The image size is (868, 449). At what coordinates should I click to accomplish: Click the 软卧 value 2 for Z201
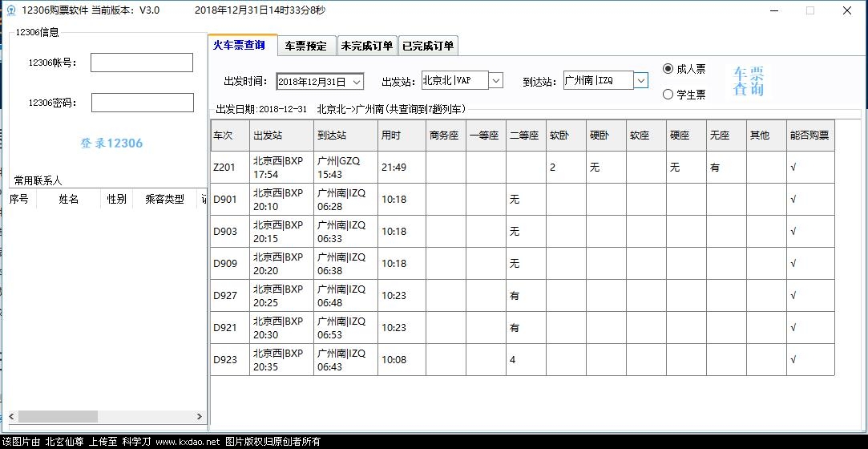point(566,168)
